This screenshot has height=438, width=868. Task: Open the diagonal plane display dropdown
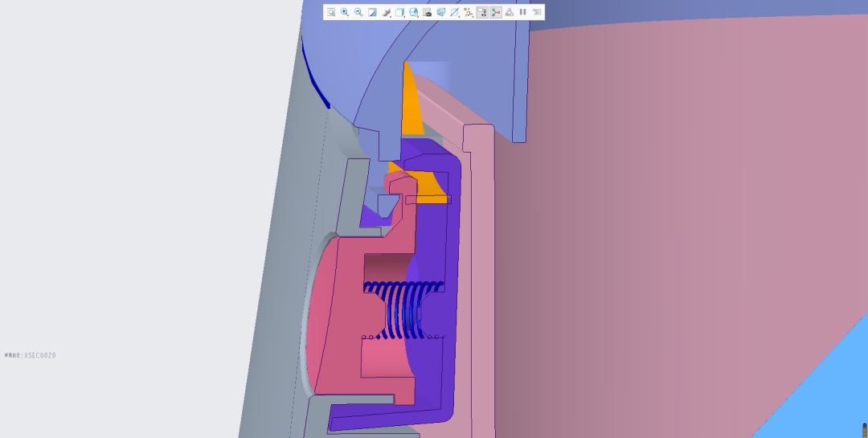coord(455,12)
